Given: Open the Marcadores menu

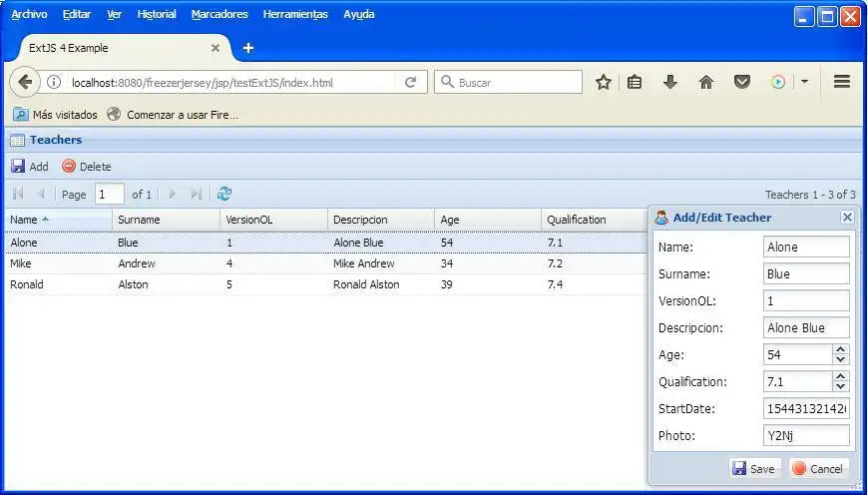Looking at the screenshot, I should 219,14.
